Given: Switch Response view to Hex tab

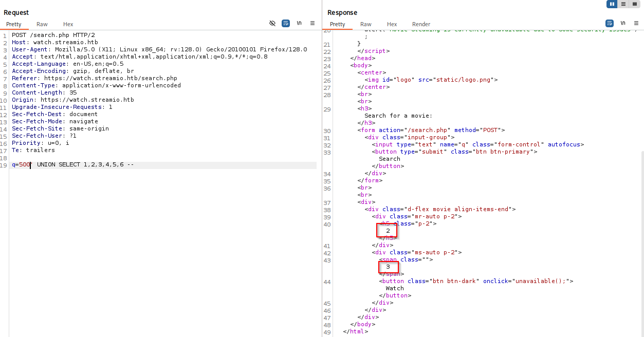Looking at the screenshot, I should point(392,24).
